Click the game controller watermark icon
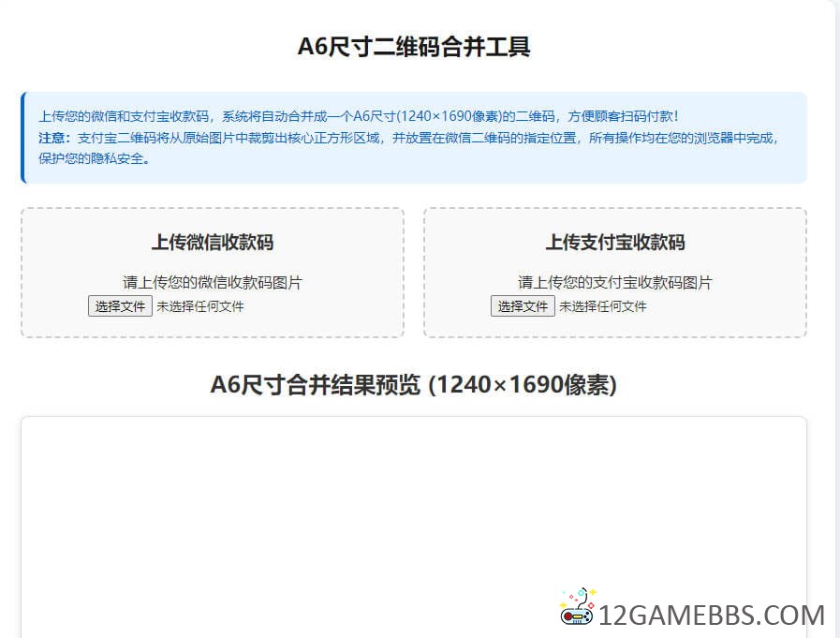The height and width of the screenshot is (638, 840). 578,607
